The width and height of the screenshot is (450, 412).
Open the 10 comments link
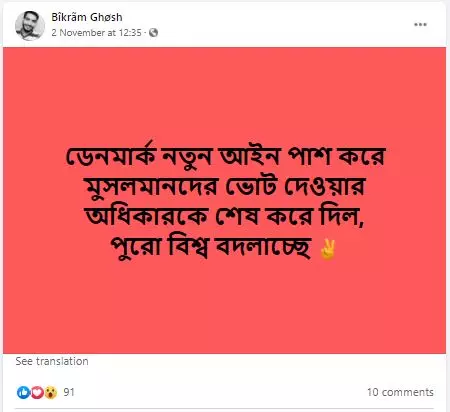tap(400, 392)
